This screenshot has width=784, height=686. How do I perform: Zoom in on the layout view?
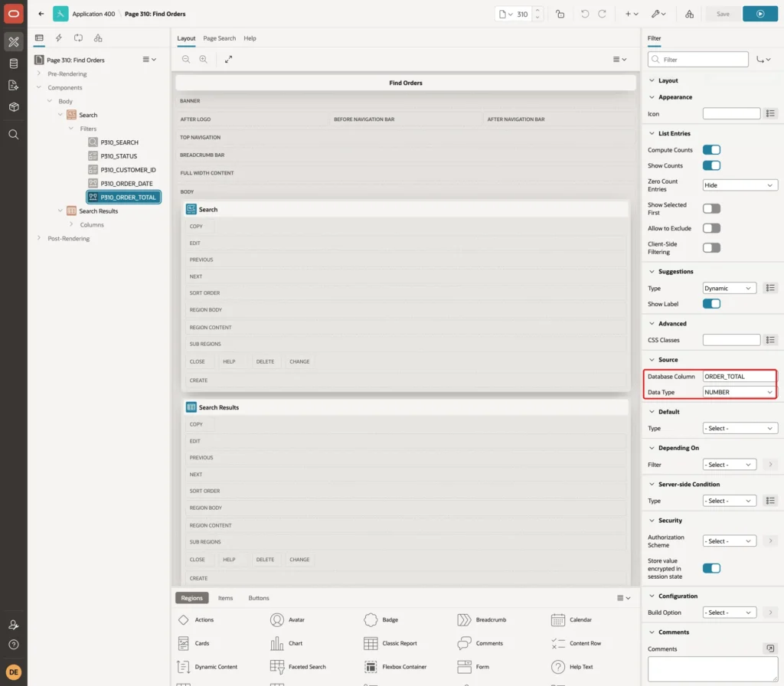coord(204,59)
